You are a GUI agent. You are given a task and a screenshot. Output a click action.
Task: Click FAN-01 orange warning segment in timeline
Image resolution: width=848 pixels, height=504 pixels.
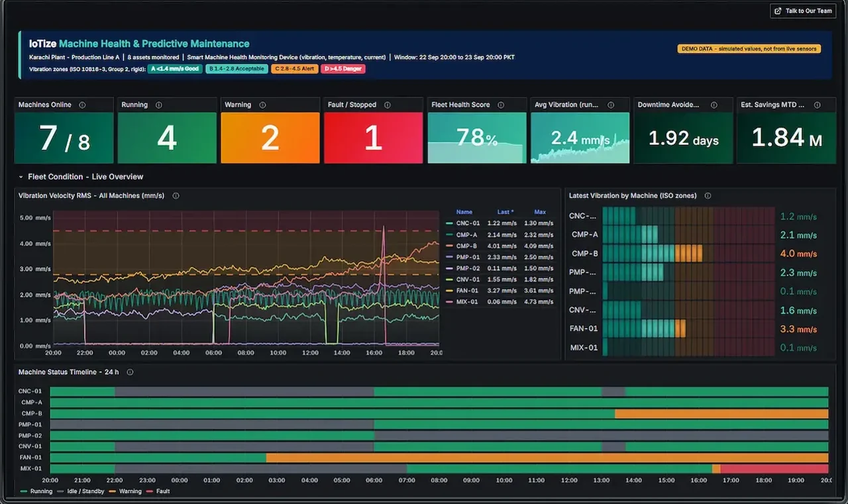click(547, 458)
